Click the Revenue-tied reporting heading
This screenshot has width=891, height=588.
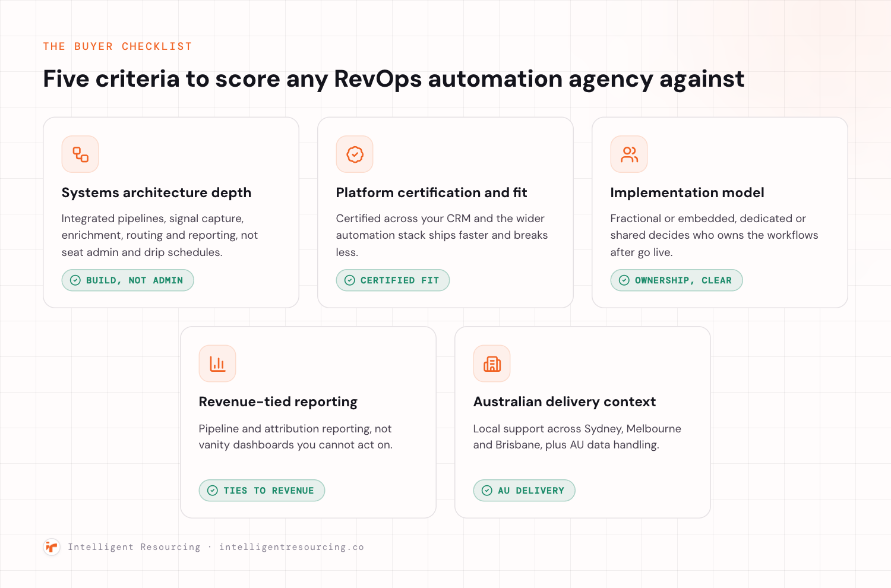[278, 402]
